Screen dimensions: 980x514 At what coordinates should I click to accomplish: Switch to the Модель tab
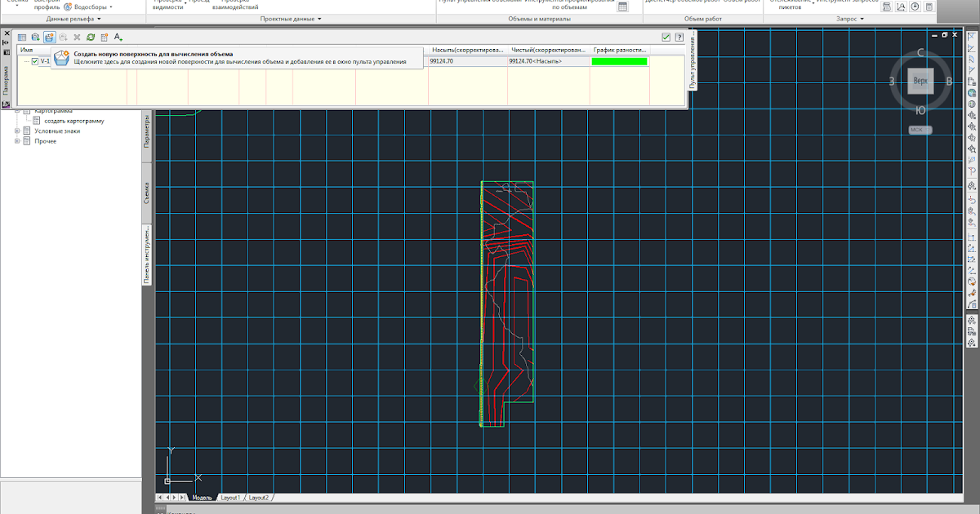point(202,497)
